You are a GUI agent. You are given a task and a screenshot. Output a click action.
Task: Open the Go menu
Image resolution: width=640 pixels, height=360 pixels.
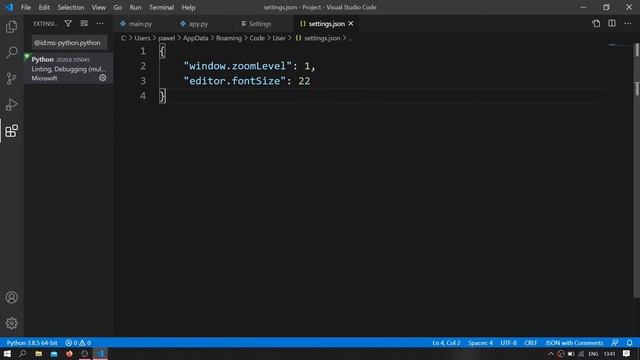118,7
